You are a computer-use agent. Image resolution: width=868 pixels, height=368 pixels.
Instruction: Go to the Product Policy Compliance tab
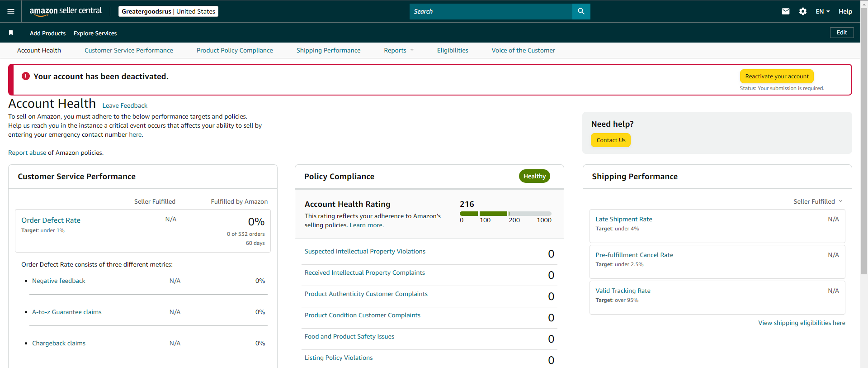[235, 50]
